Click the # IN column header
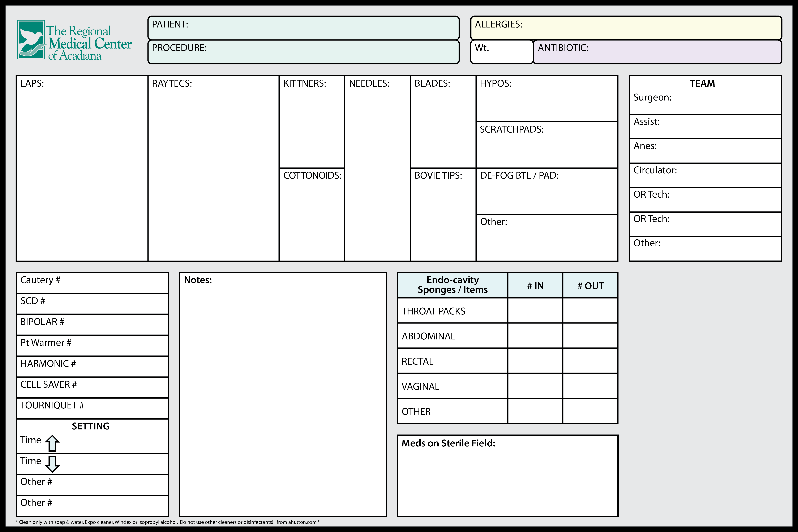 535,286
